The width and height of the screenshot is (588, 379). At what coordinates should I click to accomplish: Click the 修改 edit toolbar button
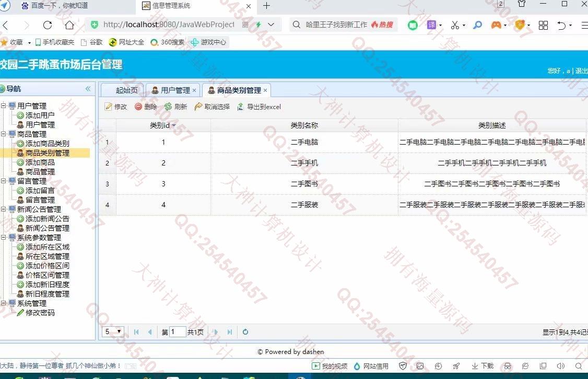(116, 107)
